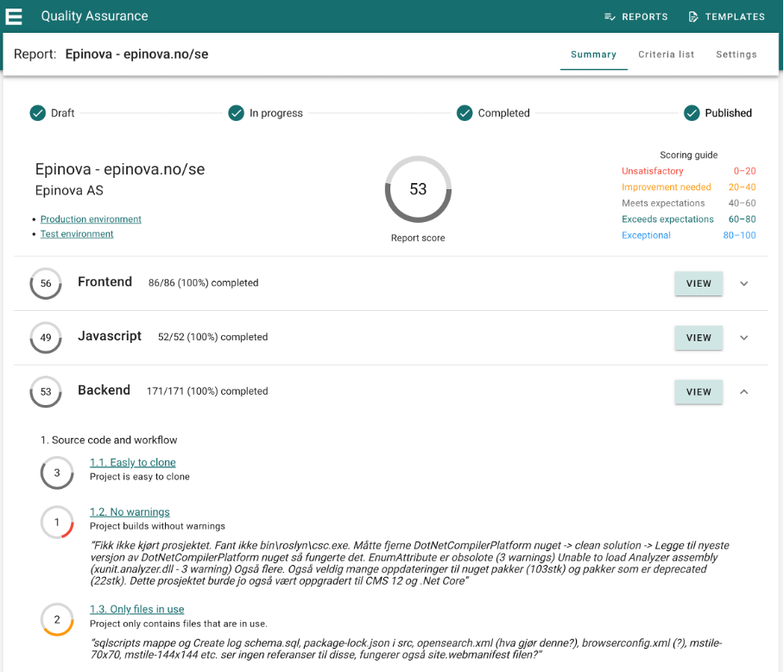The image size is (784, 672).
Task: Click the Published step checkmark icon
Action: point(691,113)
